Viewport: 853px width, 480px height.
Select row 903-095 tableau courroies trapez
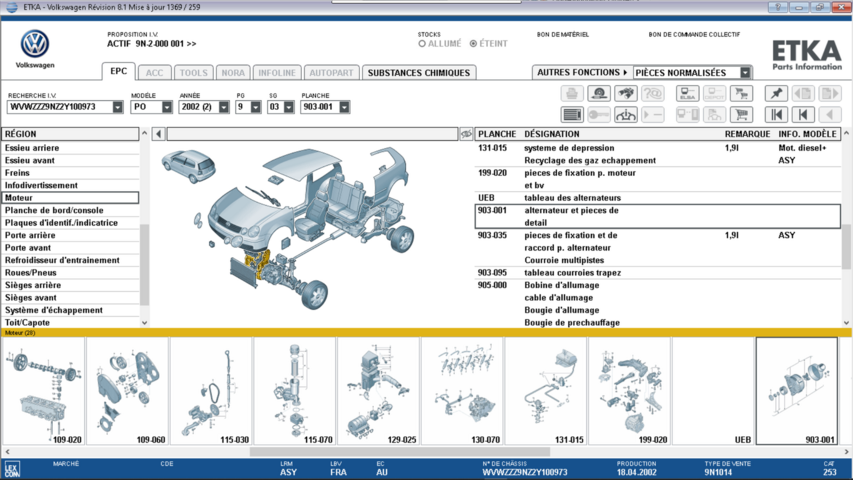click(x=658, y=273)
